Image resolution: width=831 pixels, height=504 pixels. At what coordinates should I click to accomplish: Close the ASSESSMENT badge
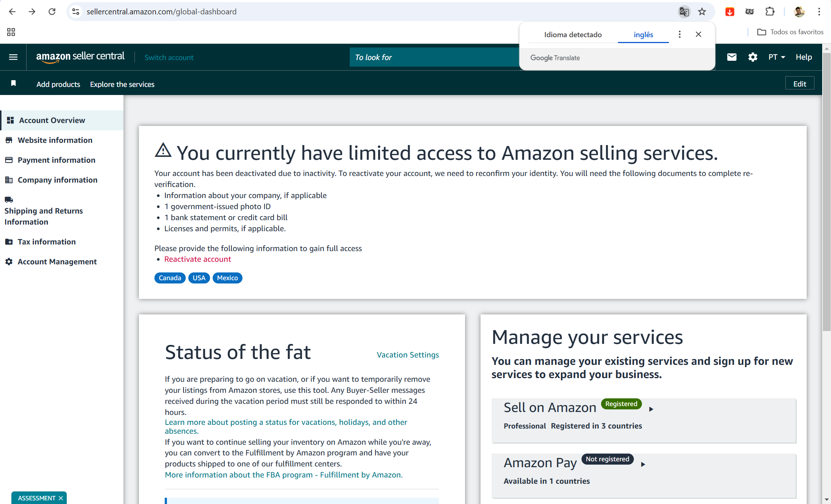click(61, 498)
